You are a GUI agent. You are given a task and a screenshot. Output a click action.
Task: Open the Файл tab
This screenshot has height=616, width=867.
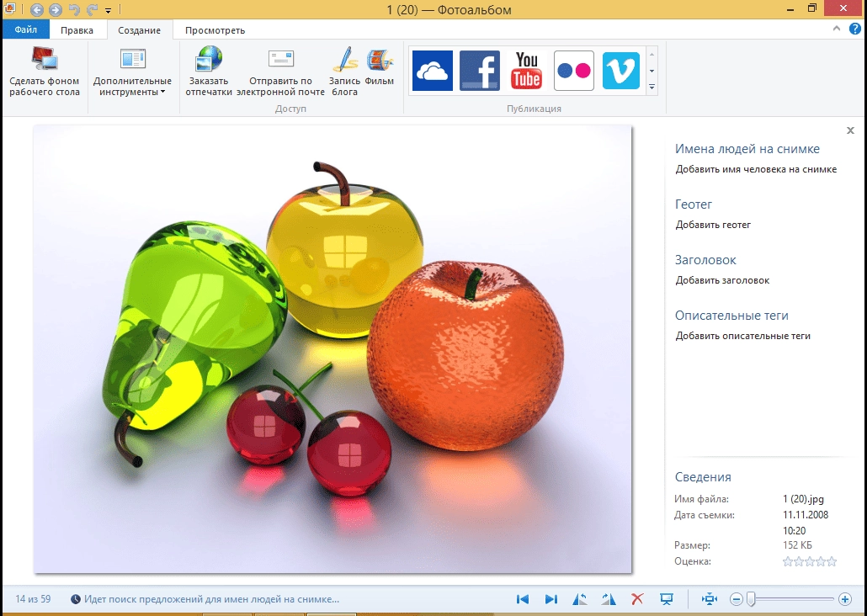pyautogui.click(x=25, y=29)
